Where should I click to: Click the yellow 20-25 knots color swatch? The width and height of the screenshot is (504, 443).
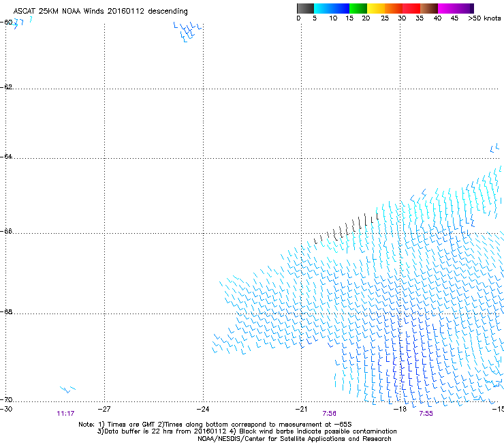376,8
